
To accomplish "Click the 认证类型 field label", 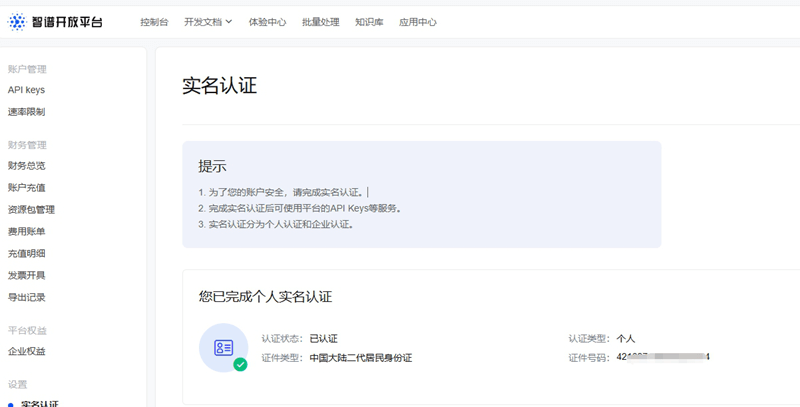I will pos(587,339).
